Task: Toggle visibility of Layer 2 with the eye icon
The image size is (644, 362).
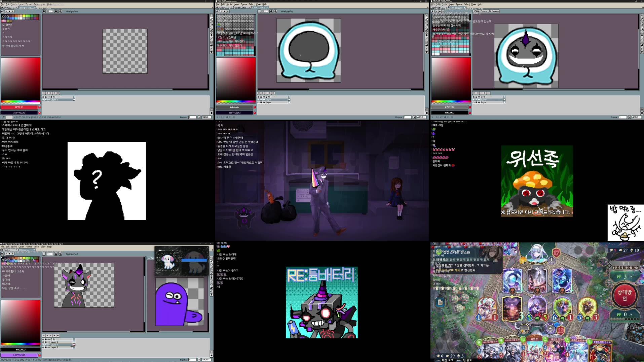Action: coord(43,342)
